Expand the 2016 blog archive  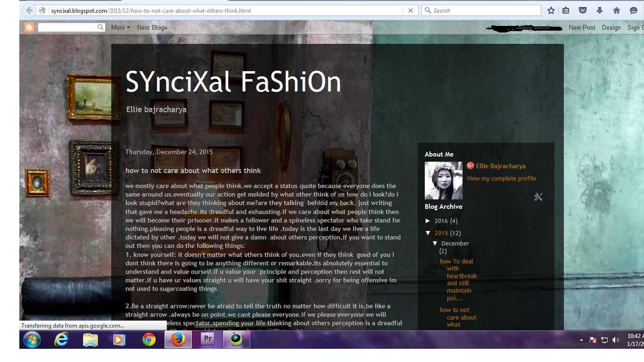[428, 221]
